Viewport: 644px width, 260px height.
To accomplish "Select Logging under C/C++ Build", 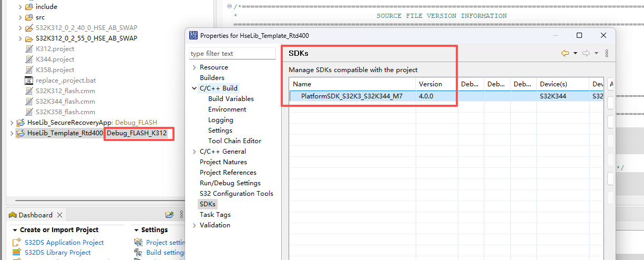I will pos(221,120).
